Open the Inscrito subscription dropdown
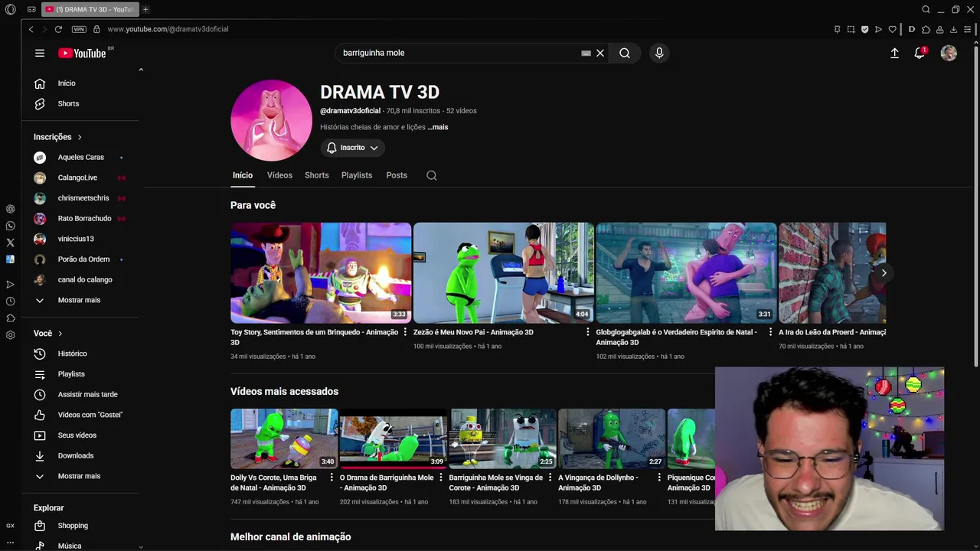 352,148
